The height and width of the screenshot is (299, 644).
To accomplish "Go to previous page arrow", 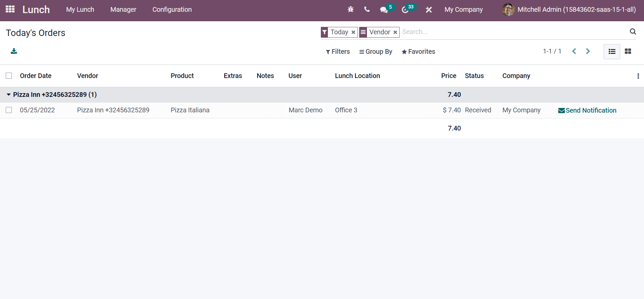I will (x=574, y=51).
